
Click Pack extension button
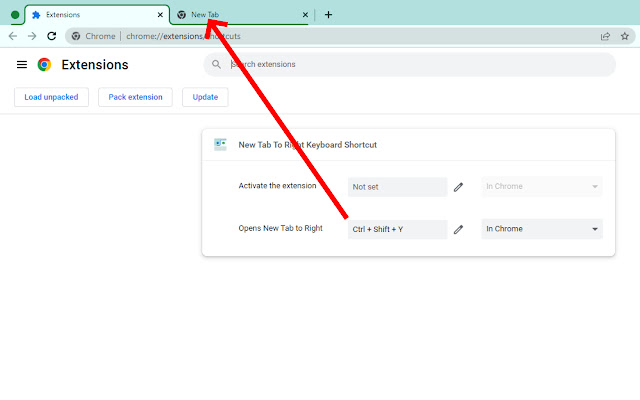click(136, 97)
